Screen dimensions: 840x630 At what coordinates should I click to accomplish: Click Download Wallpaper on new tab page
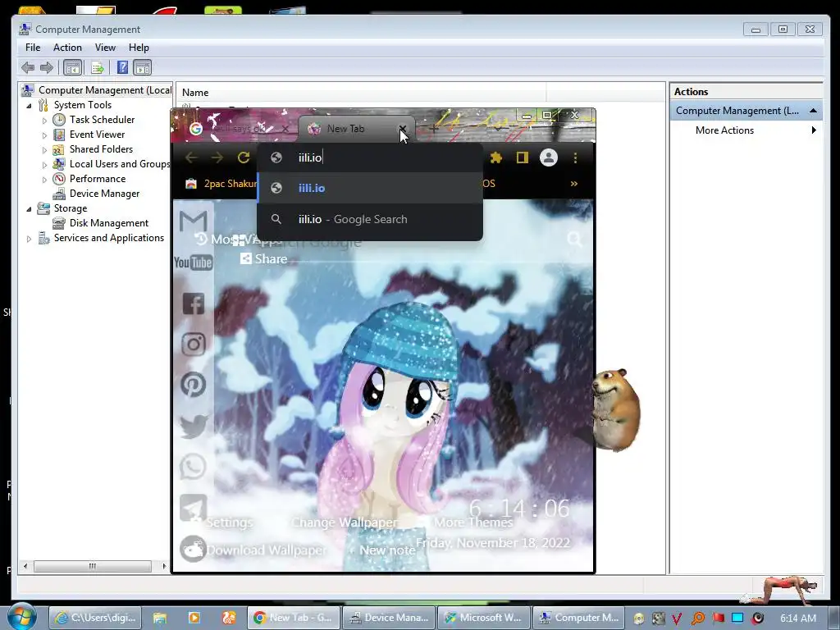[267, 550]
